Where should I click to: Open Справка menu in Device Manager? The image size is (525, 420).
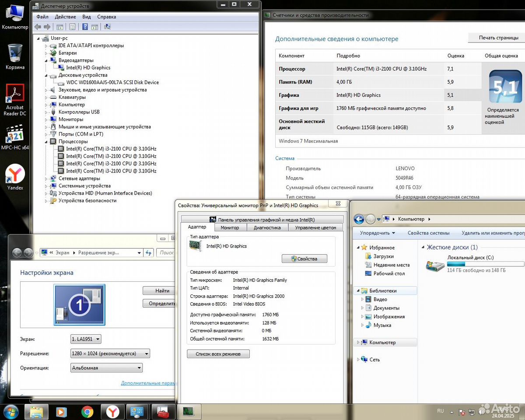click(107, 17)
